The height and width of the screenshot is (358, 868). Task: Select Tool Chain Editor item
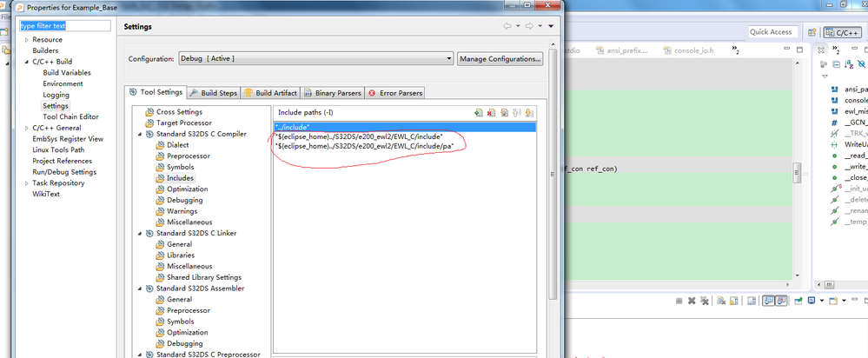click(x=71, y=116)
